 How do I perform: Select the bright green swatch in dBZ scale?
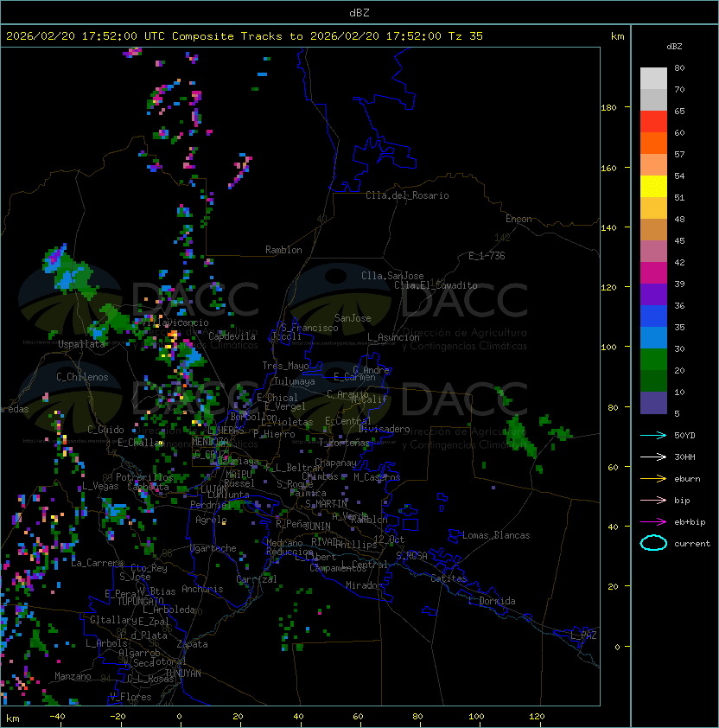[653, 360]
